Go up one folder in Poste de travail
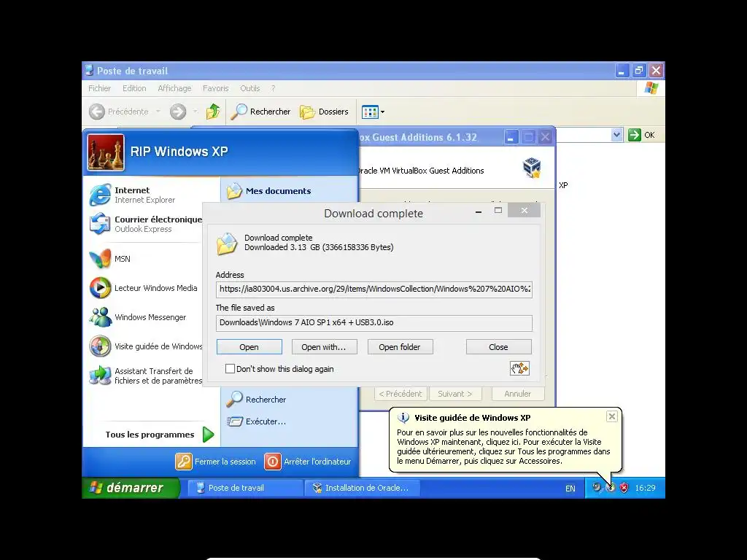747x560 pixels. 213,112
